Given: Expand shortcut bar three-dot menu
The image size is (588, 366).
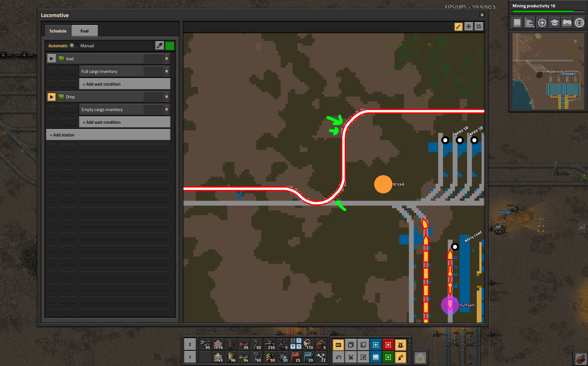Looking at the screenshot, I should (409, 341).
